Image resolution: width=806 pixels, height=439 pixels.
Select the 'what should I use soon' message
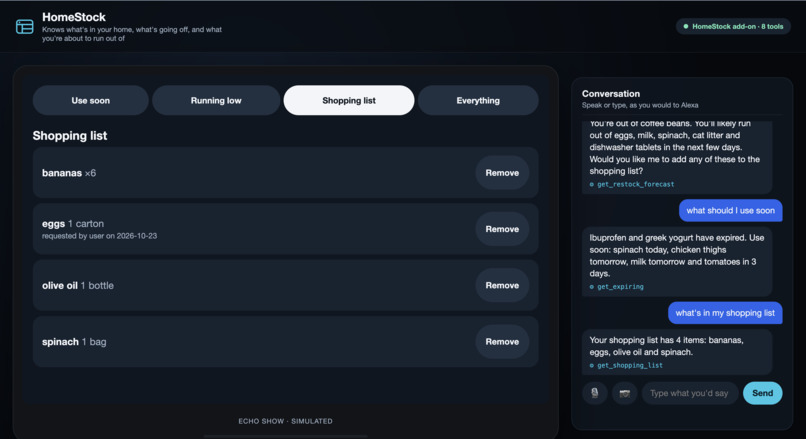pyautogui.click(x=730, y=210)
